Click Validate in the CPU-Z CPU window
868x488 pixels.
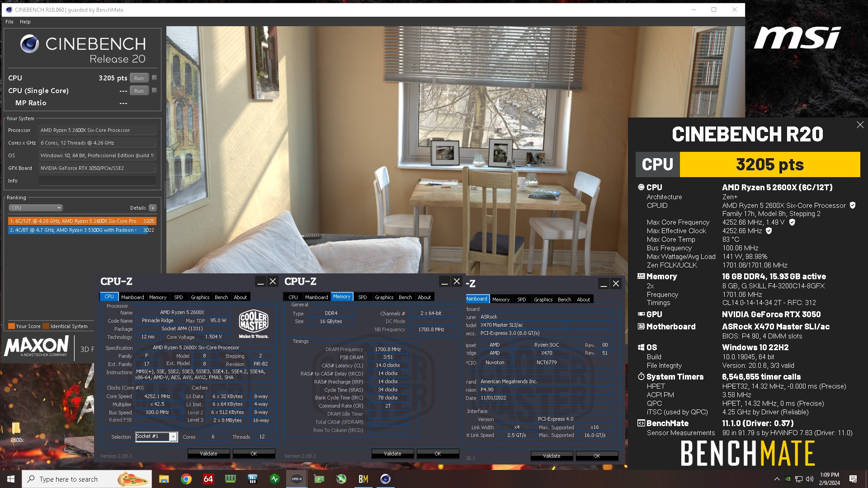(209, 454)
